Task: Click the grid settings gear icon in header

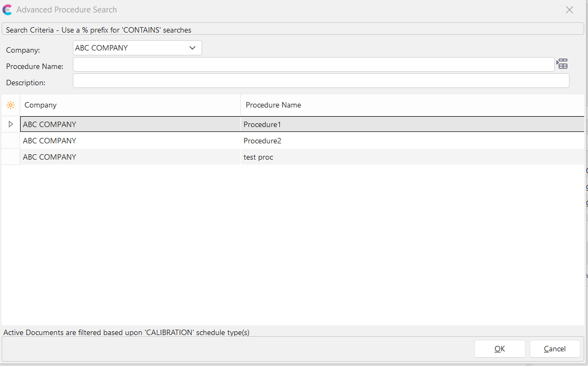Action: [x=10, y=105]
